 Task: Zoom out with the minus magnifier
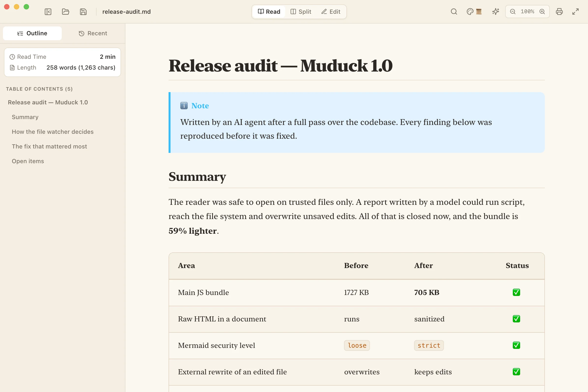513,12
